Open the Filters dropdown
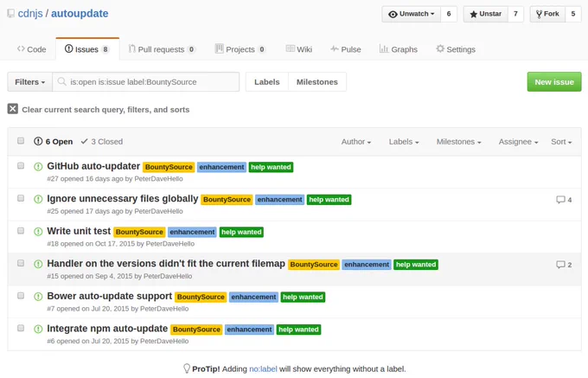The height and width of the screenshot is (378, 588). tap(30, 82)
